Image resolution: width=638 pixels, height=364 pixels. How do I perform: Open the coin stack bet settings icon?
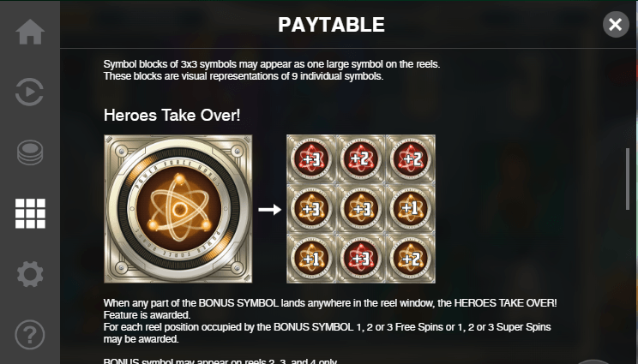[x=30, y=152]
